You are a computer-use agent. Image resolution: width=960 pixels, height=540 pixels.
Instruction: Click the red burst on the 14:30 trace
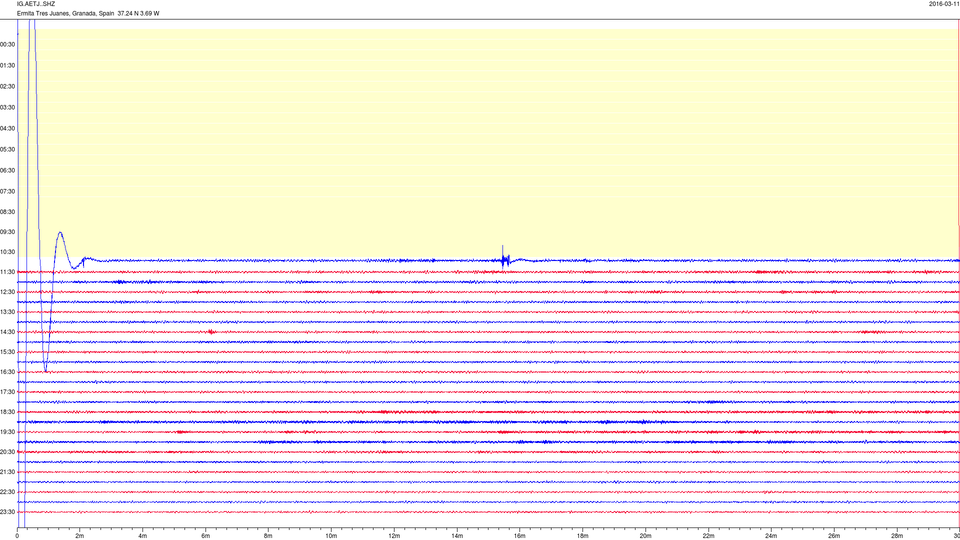(x=211, y=332)
